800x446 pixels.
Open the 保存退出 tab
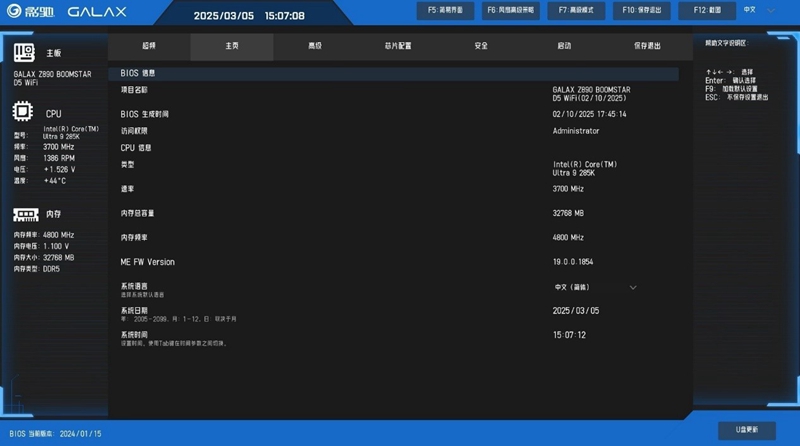647,46
